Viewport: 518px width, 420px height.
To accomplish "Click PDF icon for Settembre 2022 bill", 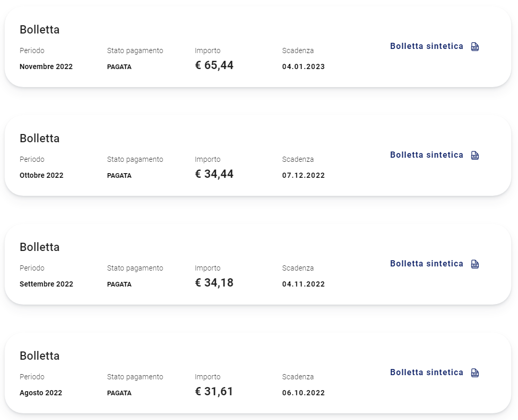I will coord(475,264).
